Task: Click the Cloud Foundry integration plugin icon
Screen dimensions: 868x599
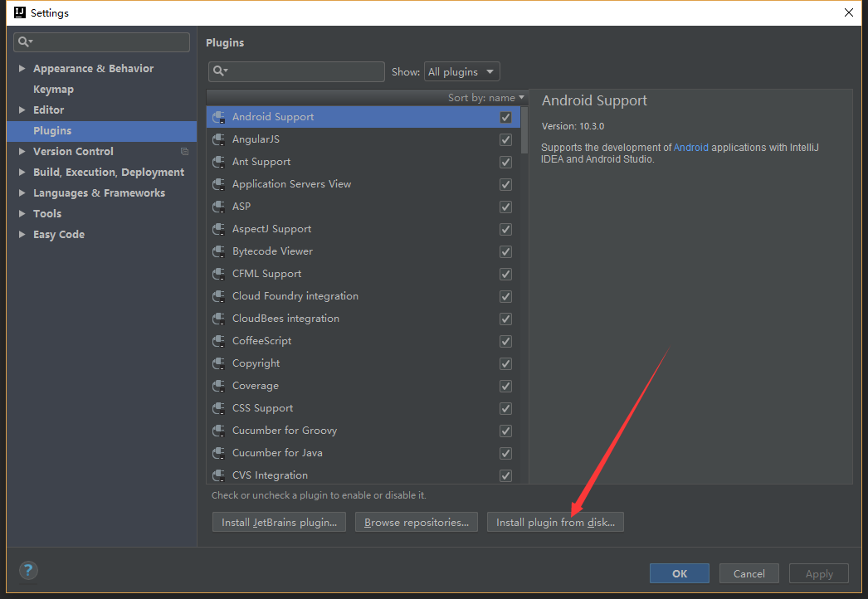Action: click(x=219, y=296)
